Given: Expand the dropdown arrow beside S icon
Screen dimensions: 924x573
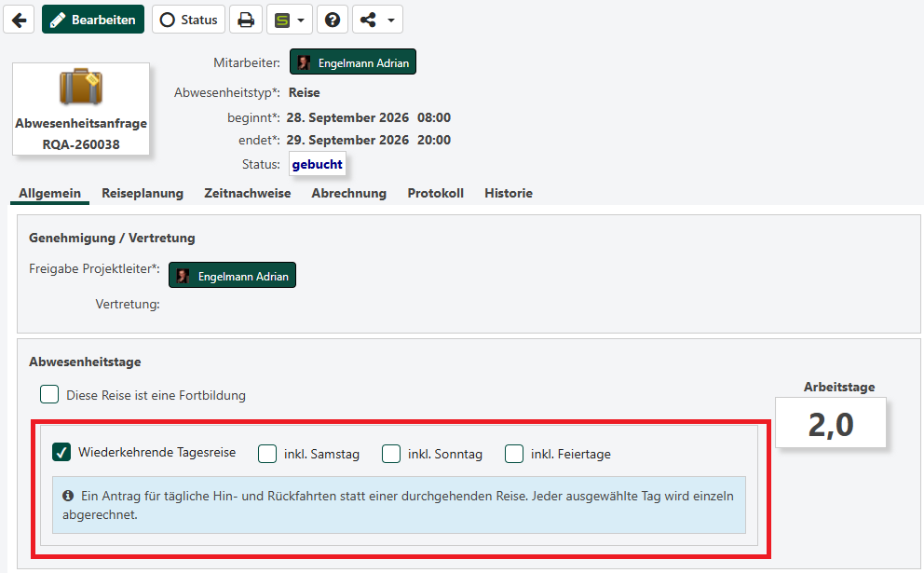Looking at the screenshot, I should pos(301,20).
